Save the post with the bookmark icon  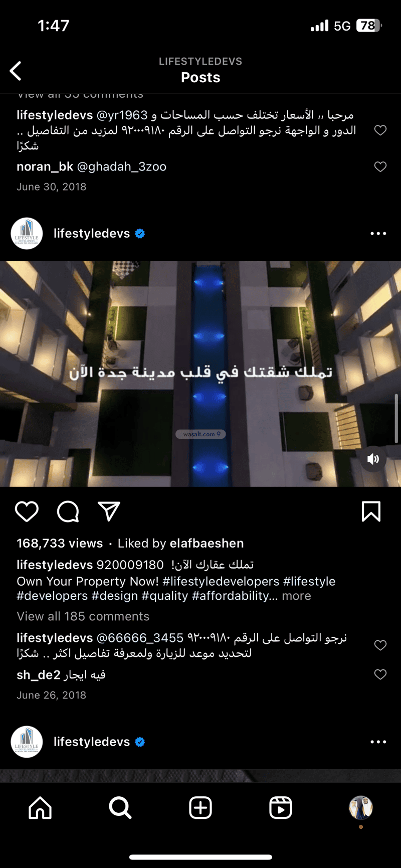click(371, 511)
